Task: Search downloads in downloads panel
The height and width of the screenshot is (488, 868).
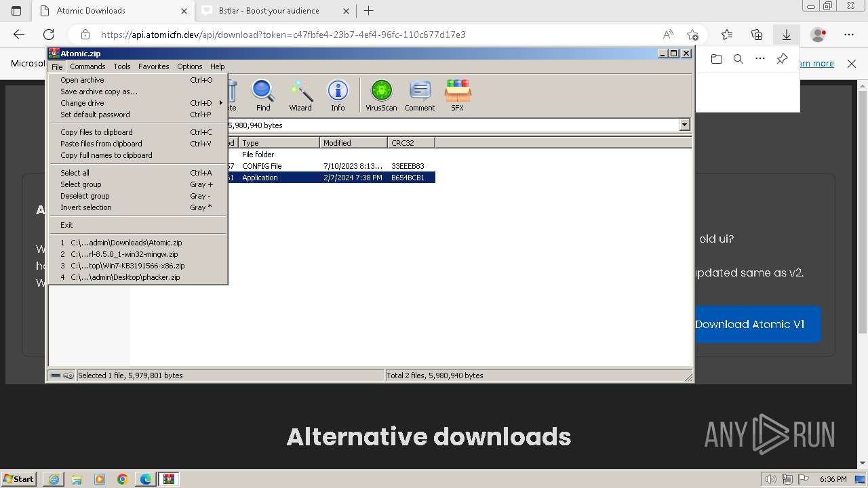Action: click(x=738, y=59)
